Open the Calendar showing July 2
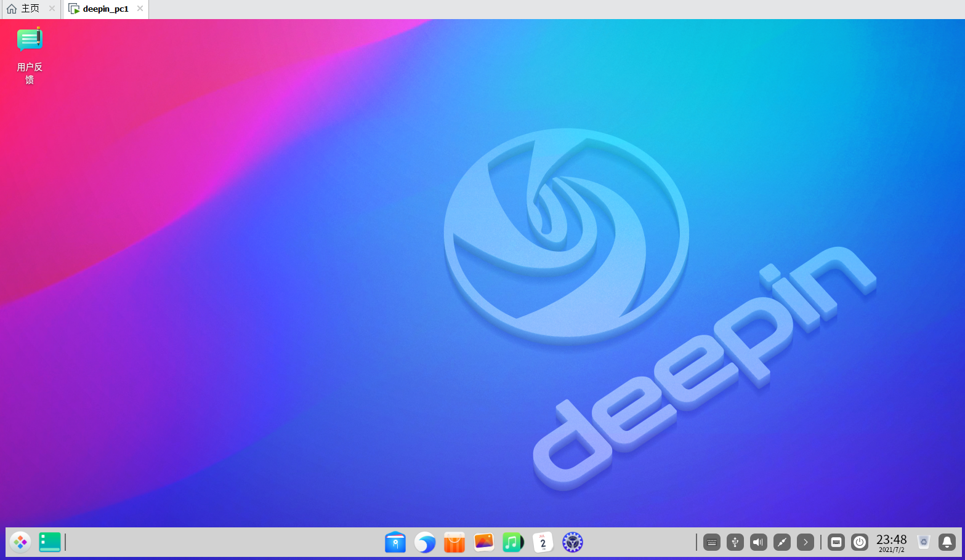Image resolution: width=965 pixels, height=560 pixels. (x=543, y=542)
